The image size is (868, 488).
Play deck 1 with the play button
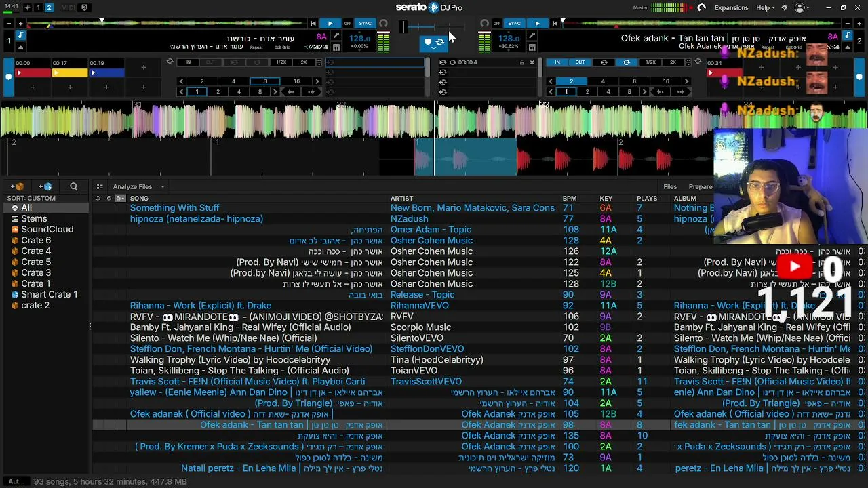point(330,24)
